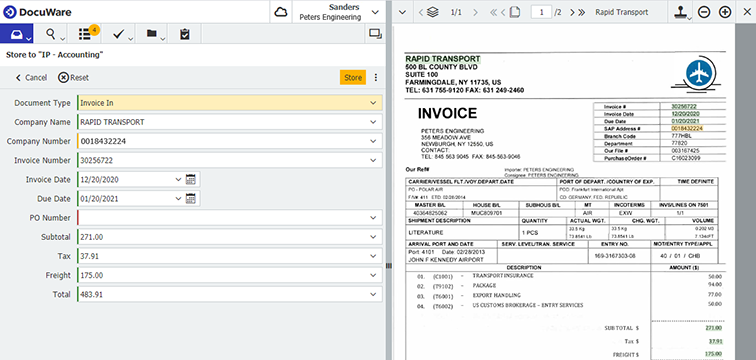Click highlighted SAP Address 0018432224 in invoice

[x=687, y=129]
